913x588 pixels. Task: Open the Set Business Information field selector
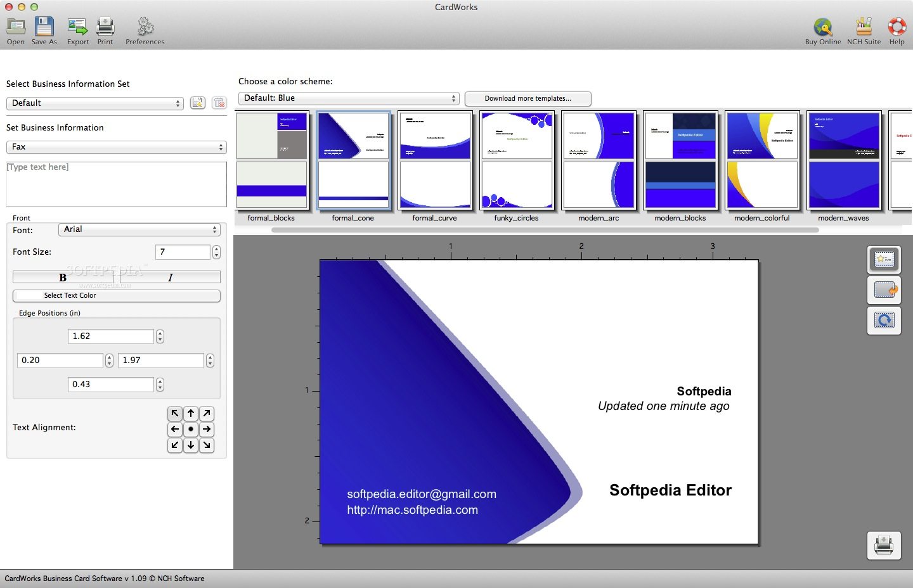pyautogui.click(x=117, y=147)
